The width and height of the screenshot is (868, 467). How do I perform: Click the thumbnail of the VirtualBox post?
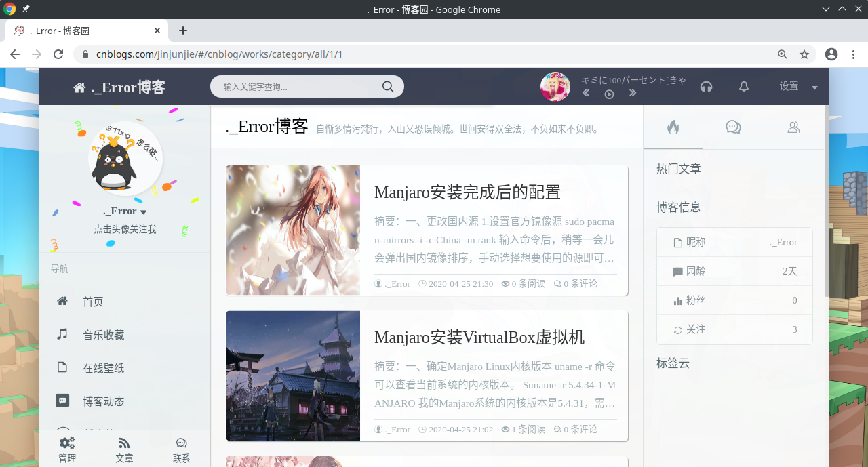(293, 375)
